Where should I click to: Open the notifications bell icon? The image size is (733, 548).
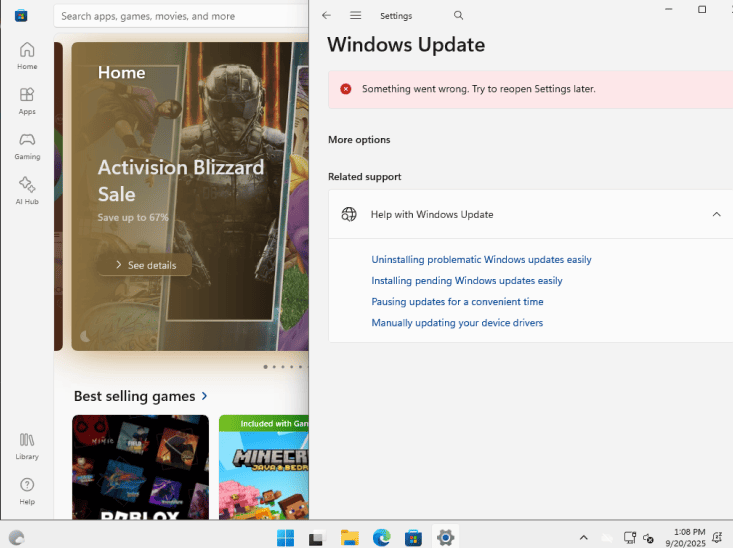point(717,538)
